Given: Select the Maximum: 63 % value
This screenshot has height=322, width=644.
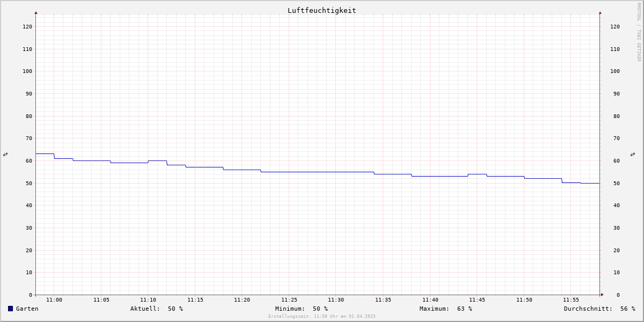Looking at the screenshot, I should tap(446, 309).
